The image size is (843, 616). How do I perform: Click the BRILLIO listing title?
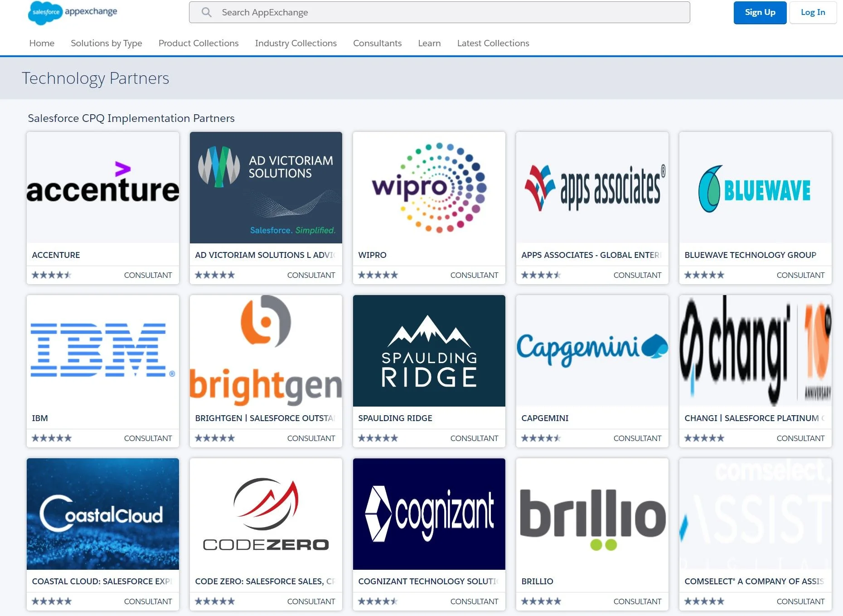(537, 581)
